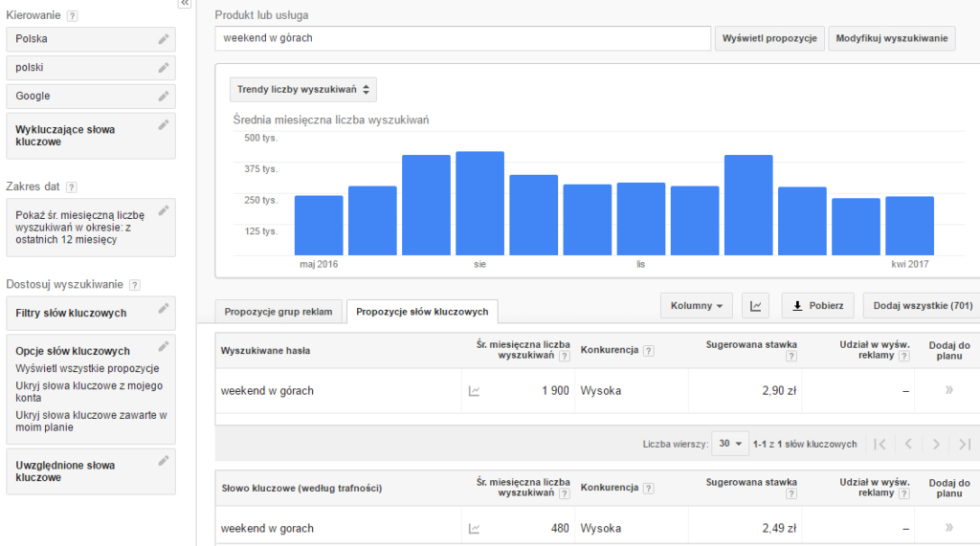Go to the next results page

(x=936, y=445)
